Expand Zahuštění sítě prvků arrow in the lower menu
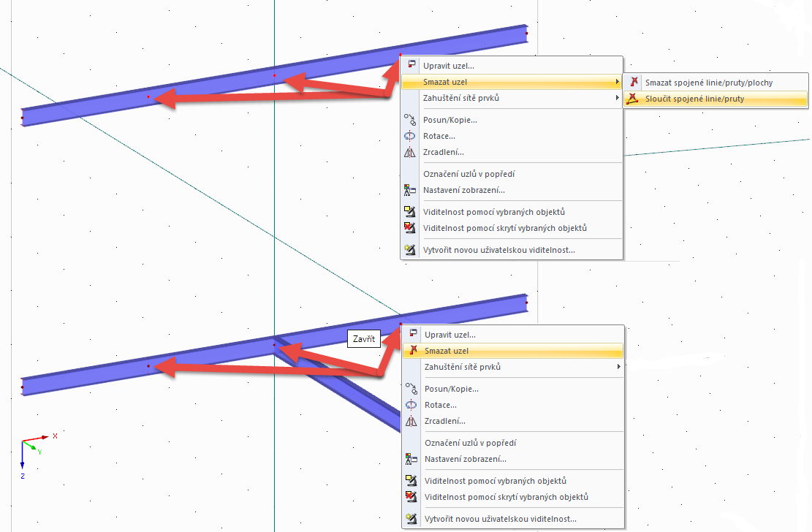 point(618,367)
